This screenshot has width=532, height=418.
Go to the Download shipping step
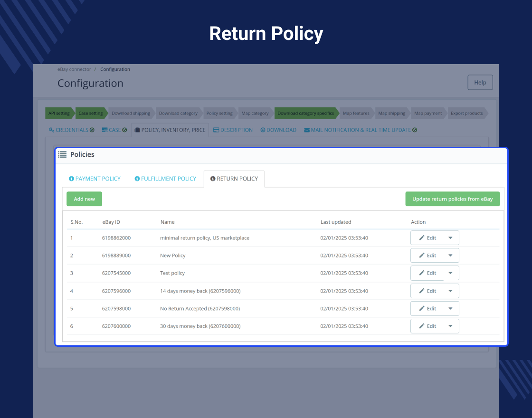(x=131, y=114)
